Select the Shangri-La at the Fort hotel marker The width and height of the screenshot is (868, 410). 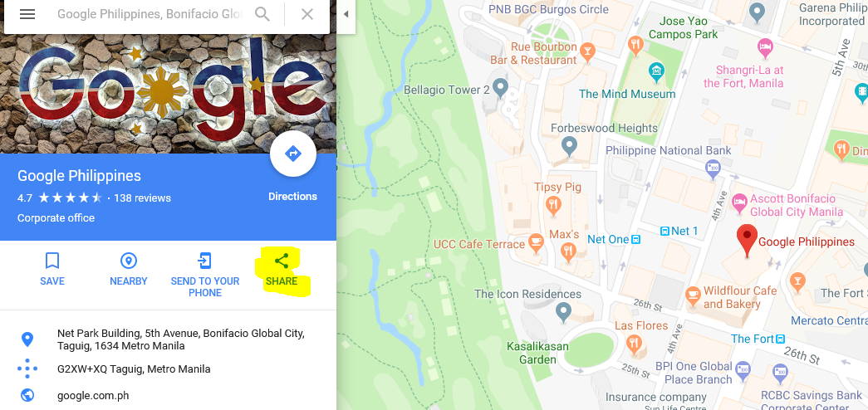tap(765, 48)
